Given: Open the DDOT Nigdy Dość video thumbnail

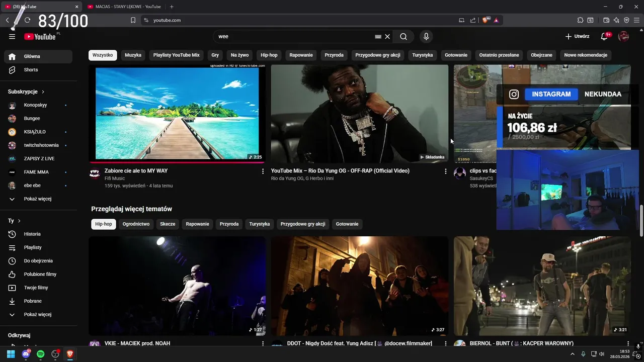Looking at the screenshot, I should point(360,286).
